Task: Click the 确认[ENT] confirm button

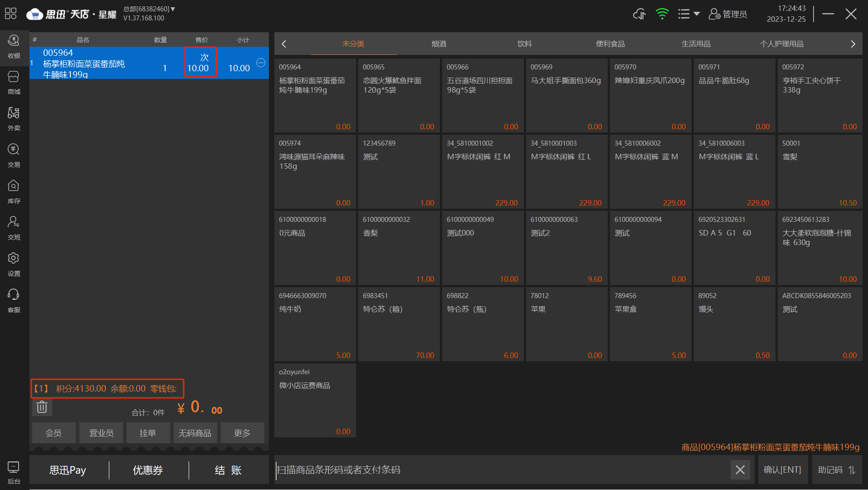Action: (782, 470)
